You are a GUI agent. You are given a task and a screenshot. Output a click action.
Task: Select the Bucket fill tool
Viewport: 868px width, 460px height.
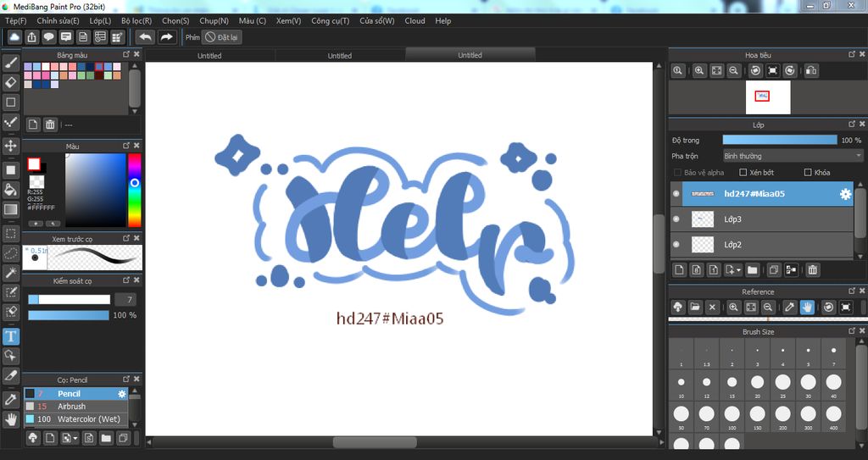[10, 190]
